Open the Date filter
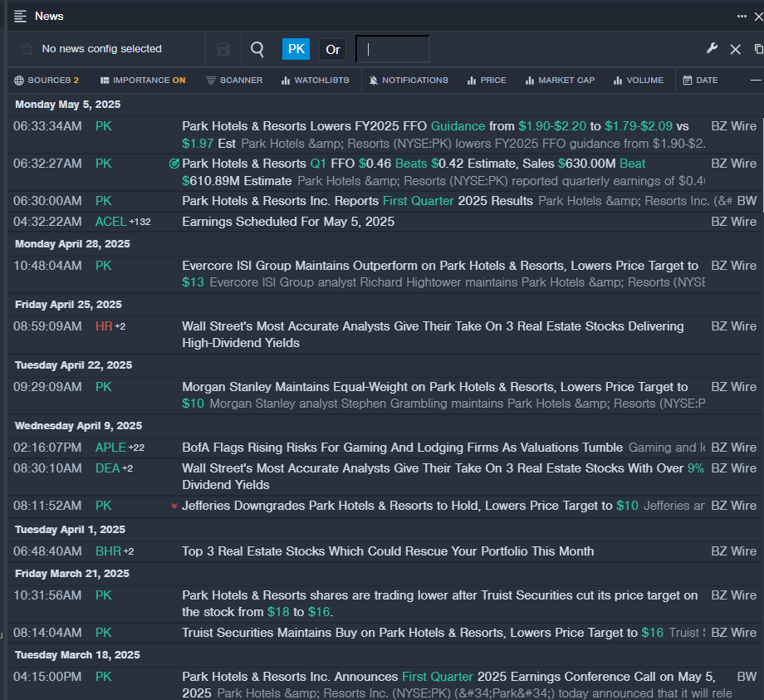 (x=700, y=81)
